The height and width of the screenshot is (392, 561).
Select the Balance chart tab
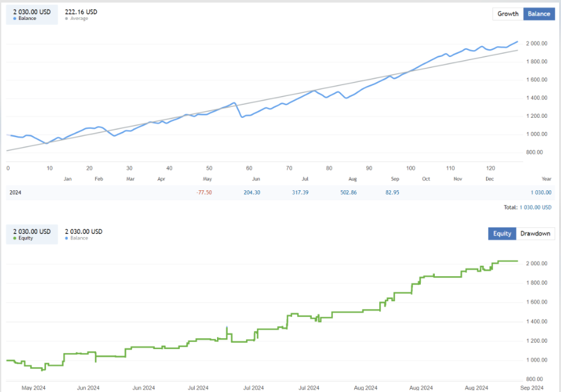[x=539, y=14]
